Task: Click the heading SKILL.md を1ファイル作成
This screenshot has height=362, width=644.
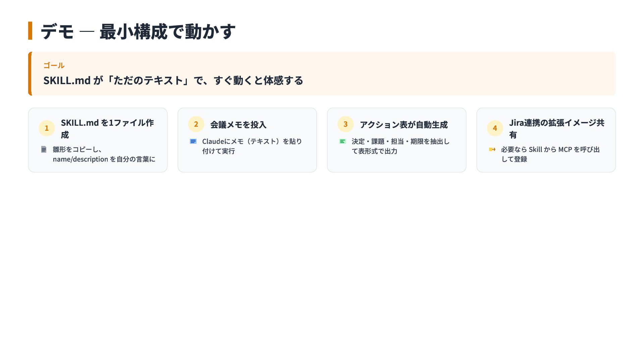Action: [x=107, y=128]
